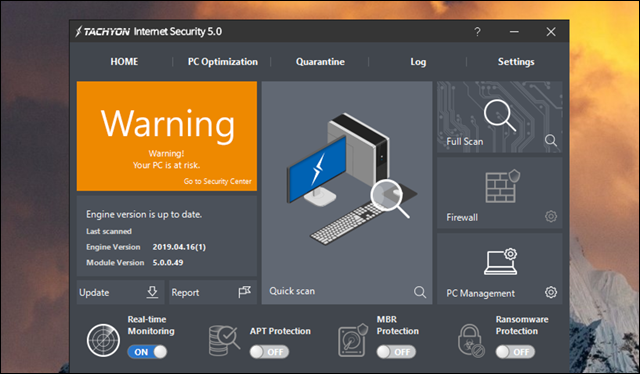
Task: Click the Report button
Action: [x=213, y=292]
